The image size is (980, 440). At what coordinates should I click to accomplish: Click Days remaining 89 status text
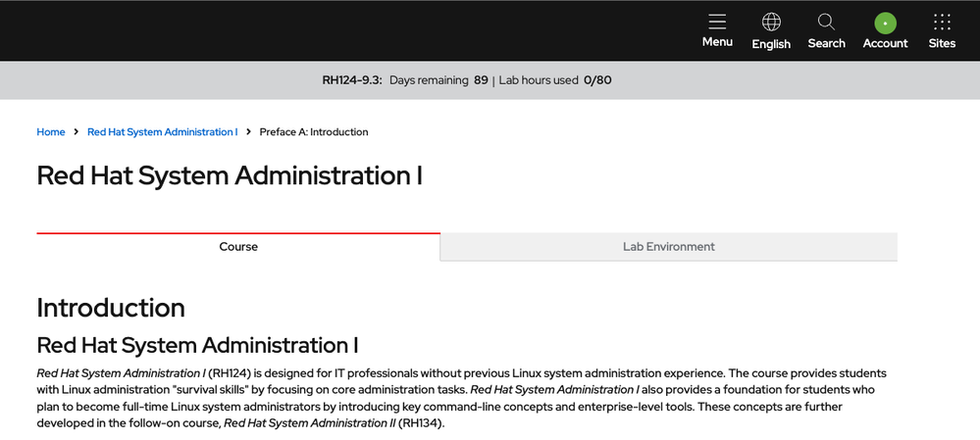click(438, 80)
